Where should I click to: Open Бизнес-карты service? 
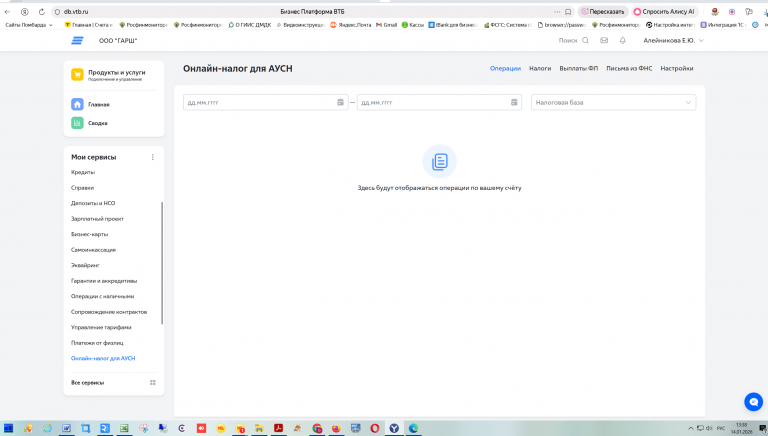pos(89,234)
